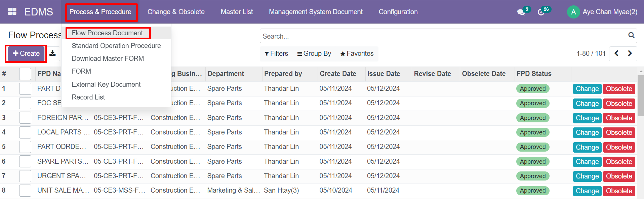This screenshot has height=199, width=644.
Task: Select checkbox for PART ODRDE… row
Action: (x=25, y=147)
